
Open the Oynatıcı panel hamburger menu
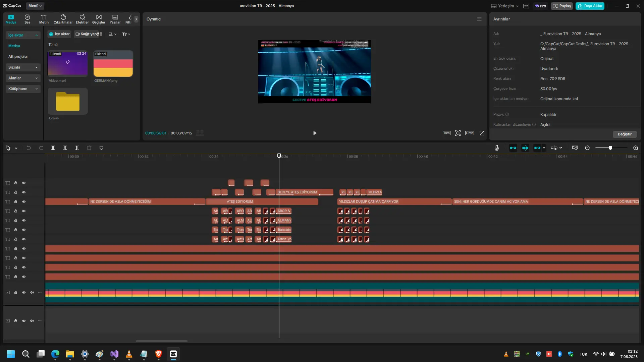coord(479,19)
